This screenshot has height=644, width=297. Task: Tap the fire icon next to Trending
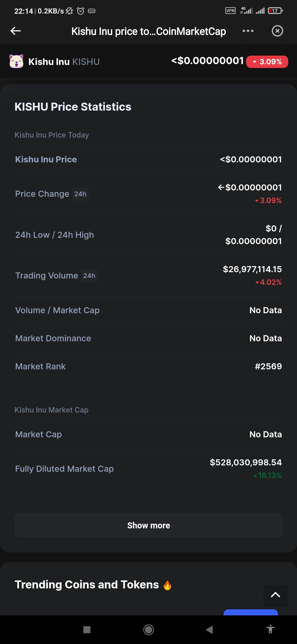(167, 585)
